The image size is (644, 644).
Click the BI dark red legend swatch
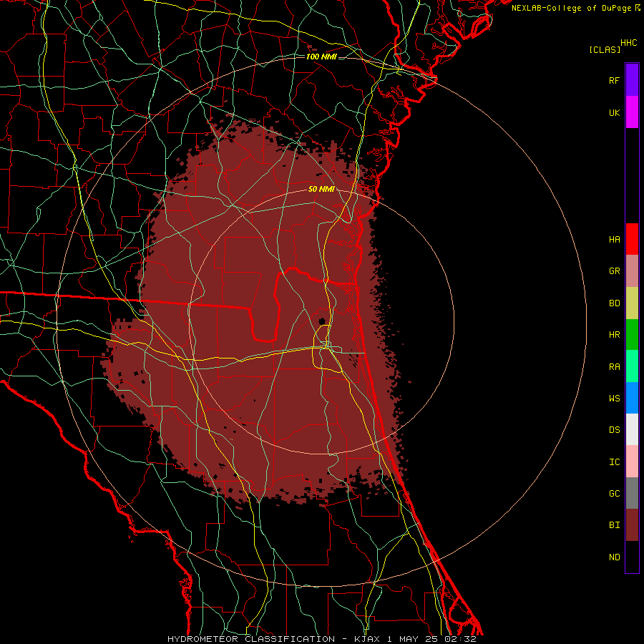pos(632,525)
